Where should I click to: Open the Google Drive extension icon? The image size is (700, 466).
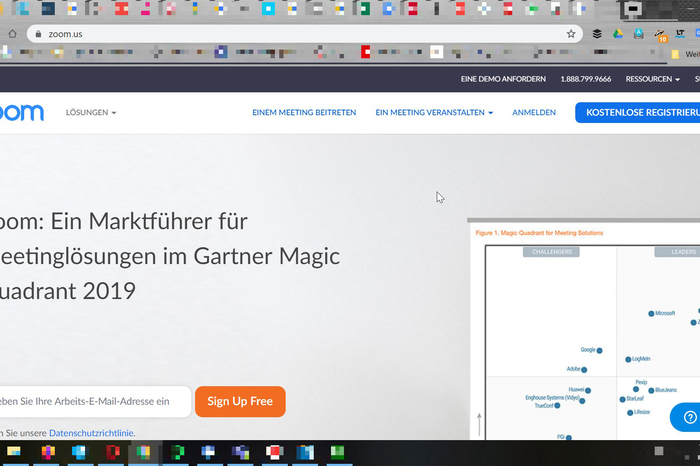[x=618, y=34]
